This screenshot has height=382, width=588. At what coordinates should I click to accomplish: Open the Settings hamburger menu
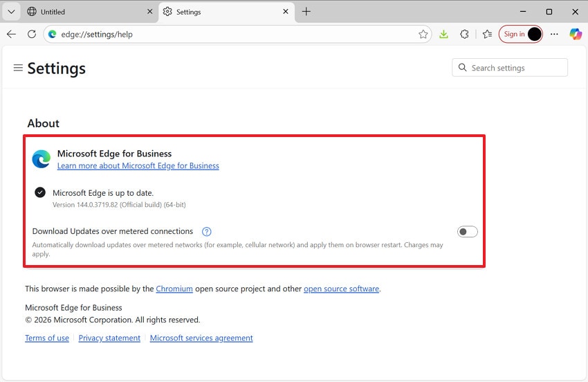click(18, 68)
